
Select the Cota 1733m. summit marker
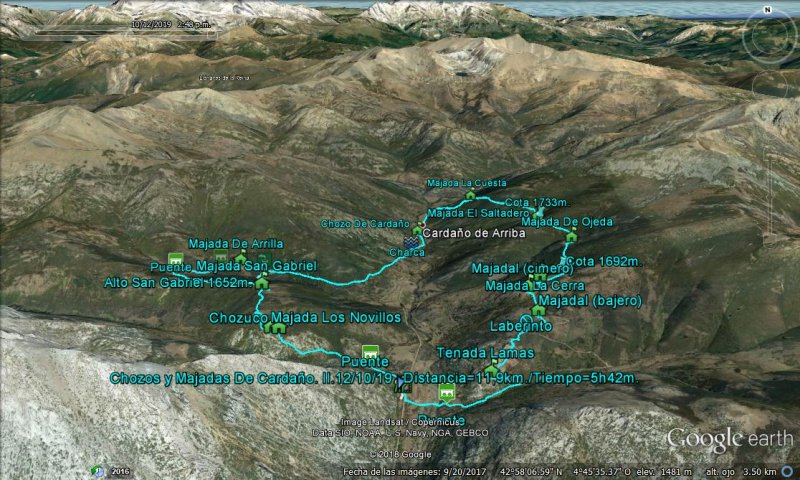tap(539, 212)
